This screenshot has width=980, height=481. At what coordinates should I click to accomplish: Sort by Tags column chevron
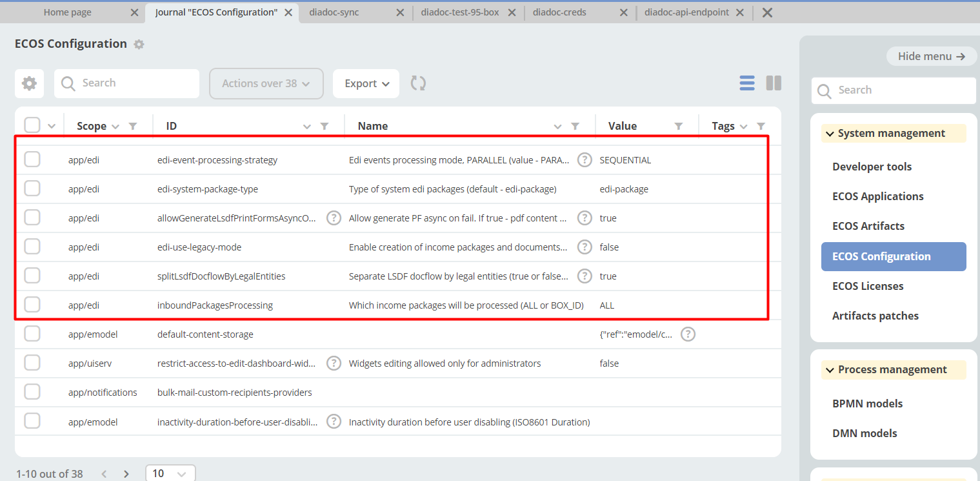coord(744,127)
